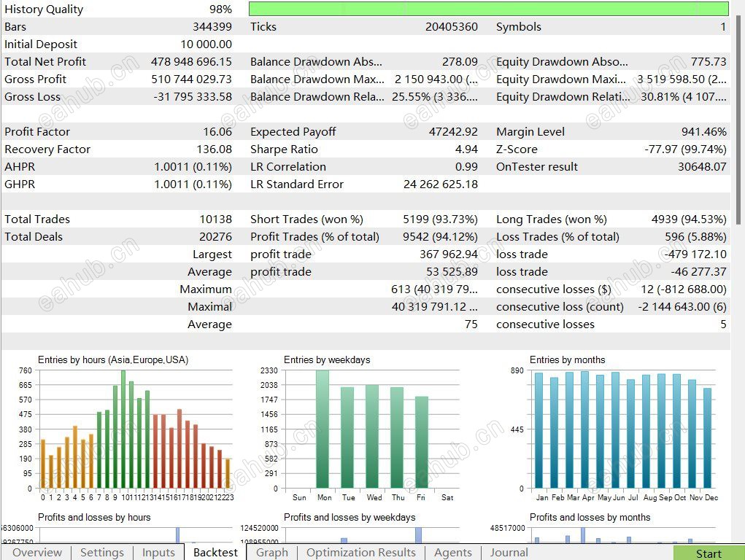Select the Entries by weekdays chart

(373, 429)
